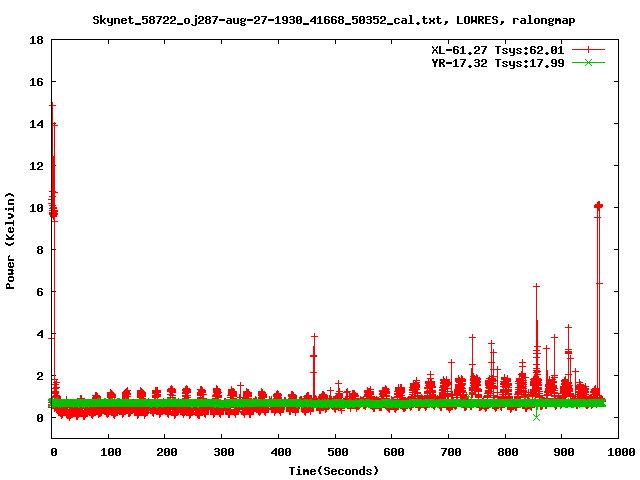Image resolution: width=640 pixels, height=480 pixels.
Task: Click x-axis tick label 600
Action: tap(394, 452)
